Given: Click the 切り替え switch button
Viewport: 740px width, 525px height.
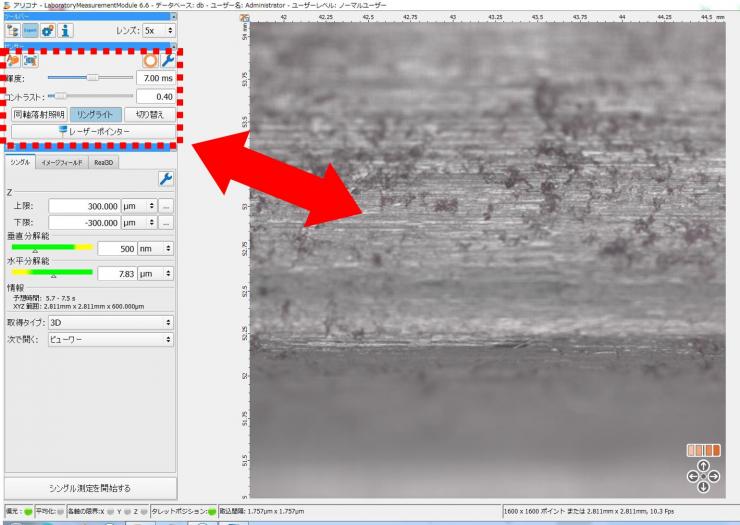Looking at the screenshot, I should click(x=150, y=114).
